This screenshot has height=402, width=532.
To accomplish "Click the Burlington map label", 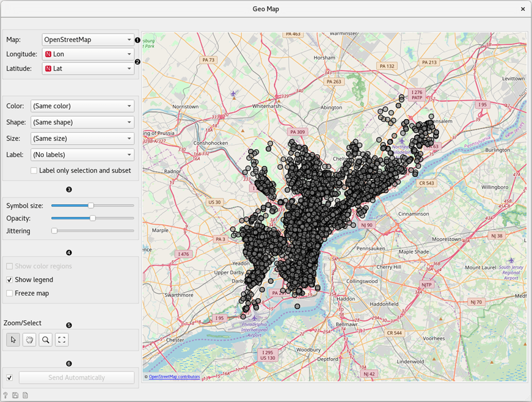I will pyautogui.click(x=497, y=150).
